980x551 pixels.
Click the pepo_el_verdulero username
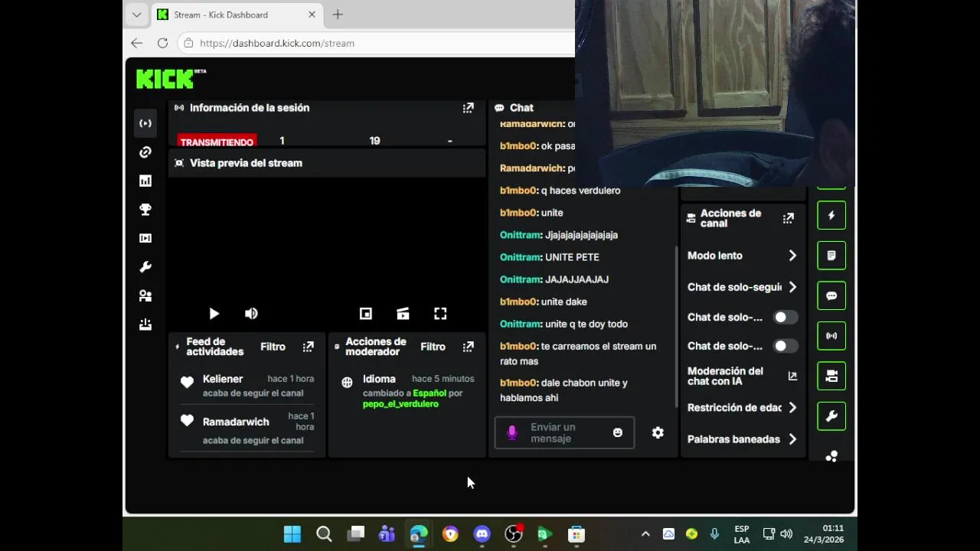pos(400,403)
